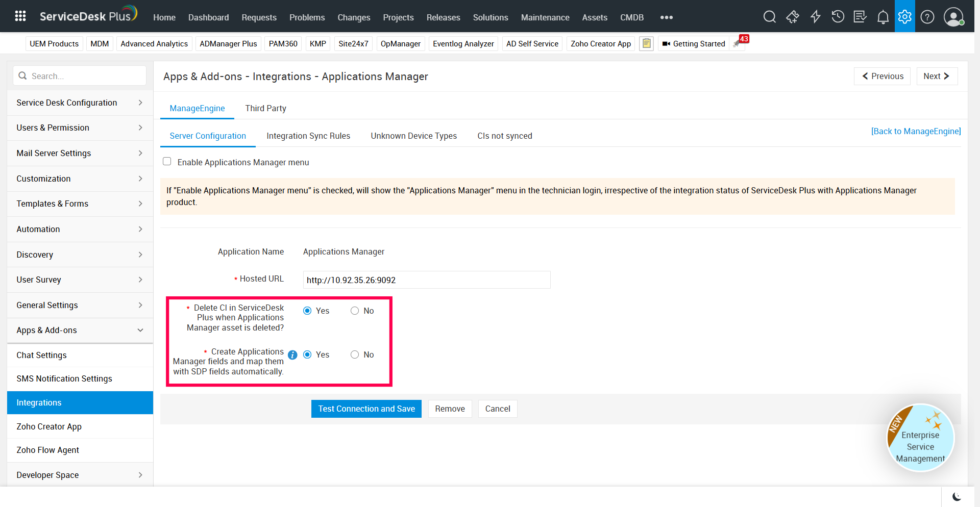Collapse Apps & Add-ons section
980x507 pixels.
click(80, 330)
